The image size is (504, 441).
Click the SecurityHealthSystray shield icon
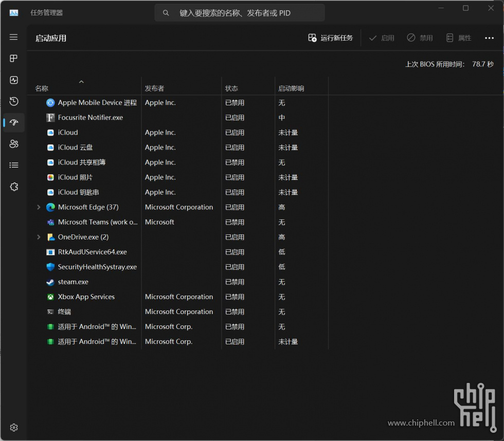(x=50, y=267)
